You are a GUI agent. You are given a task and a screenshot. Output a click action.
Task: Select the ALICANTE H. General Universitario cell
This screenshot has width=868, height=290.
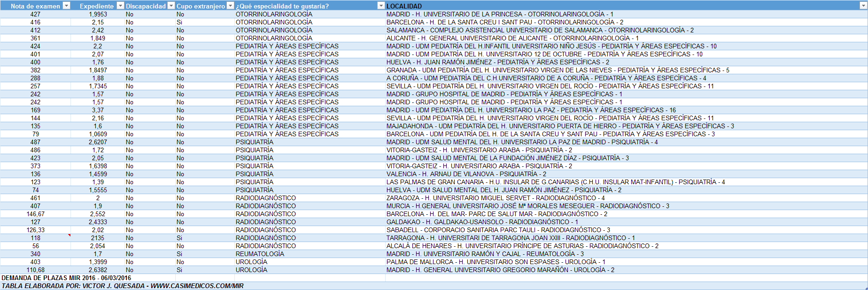(x=626, y=38)
